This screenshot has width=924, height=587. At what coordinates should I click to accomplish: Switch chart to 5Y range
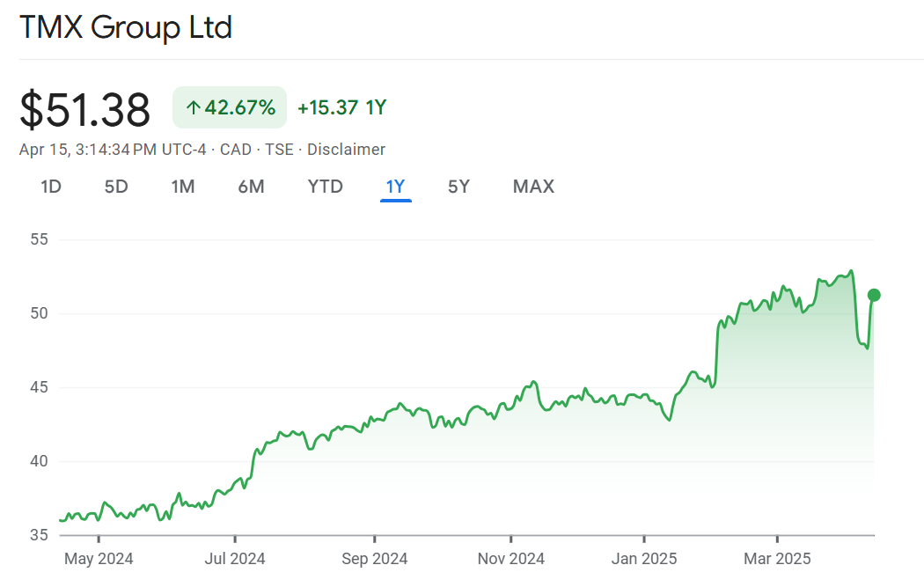tap(458, 187)
